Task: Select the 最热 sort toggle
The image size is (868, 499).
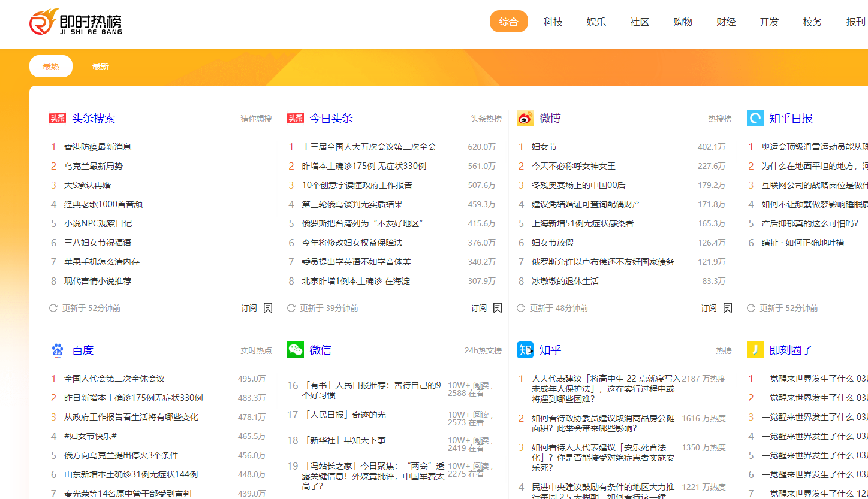Action: coord(51,66)
